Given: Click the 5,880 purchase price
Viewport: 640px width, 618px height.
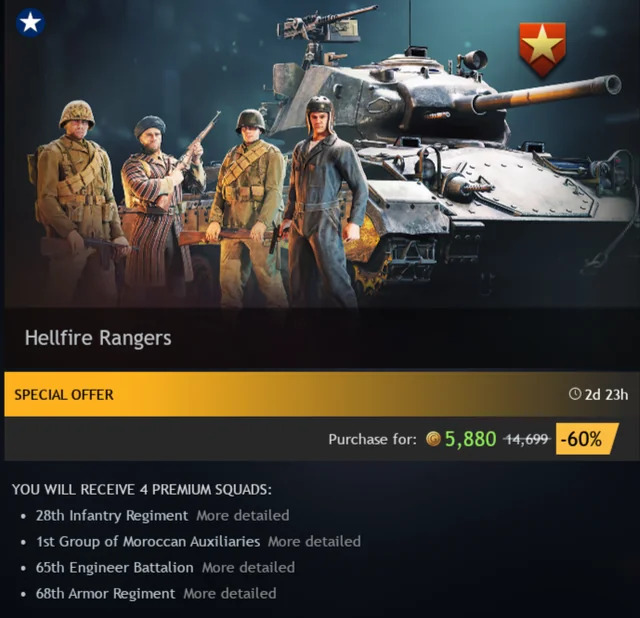Looking at the screenshot, I should point(471,439).
